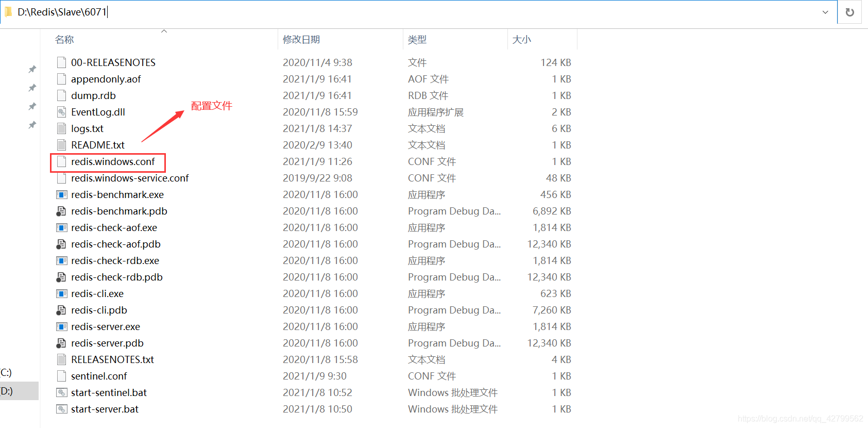The image size is (868, 428).
Task: Click the 124 KB size cell
Action: pyautogui.click(x=556, y=62)
